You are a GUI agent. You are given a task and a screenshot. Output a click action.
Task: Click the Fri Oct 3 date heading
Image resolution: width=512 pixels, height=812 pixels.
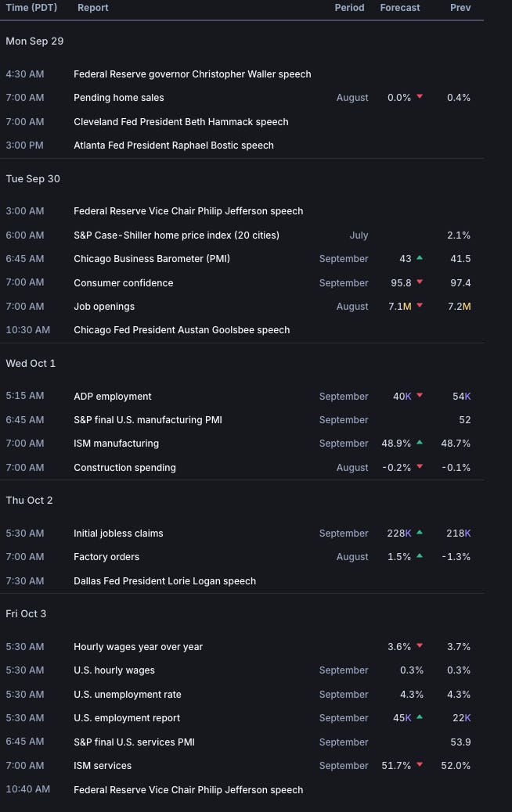(x=26, y=614)
